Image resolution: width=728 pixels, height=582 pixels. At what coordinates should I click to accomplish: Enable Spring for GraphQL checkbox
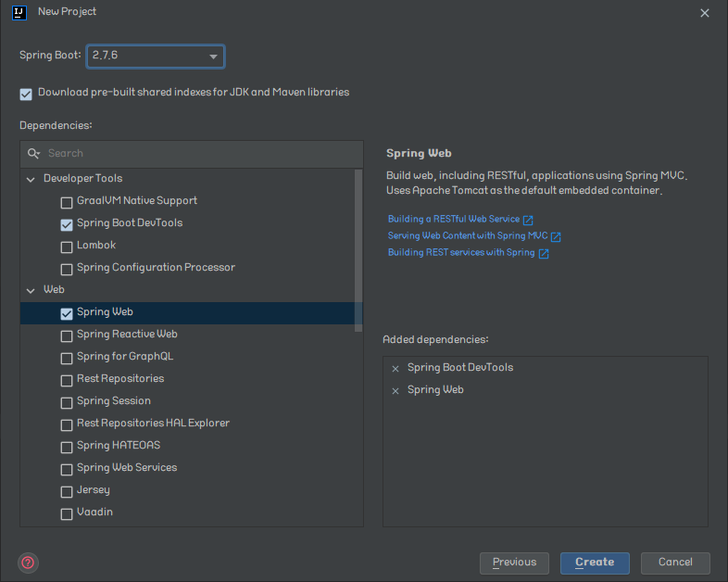pos(67,359)
